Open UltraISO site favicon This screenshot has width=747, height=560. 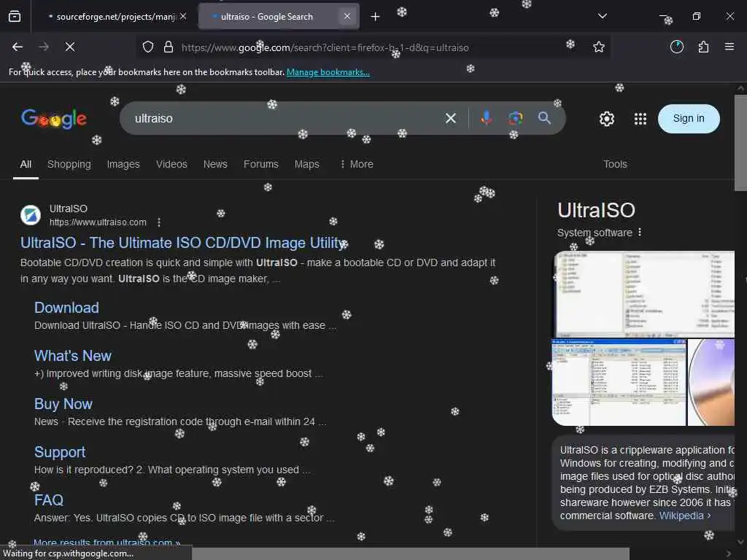click(x=31, y=215)
